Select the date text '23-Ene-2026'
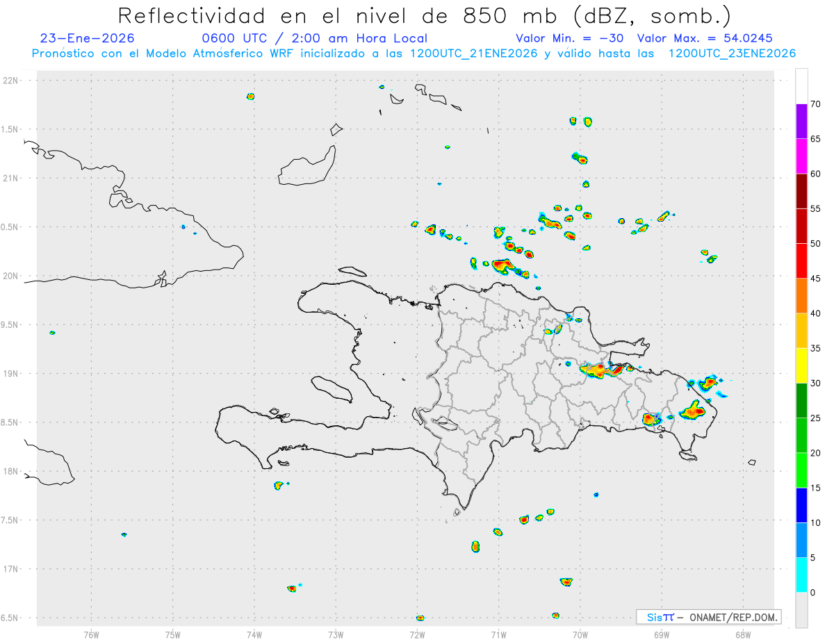 [88, 38]
